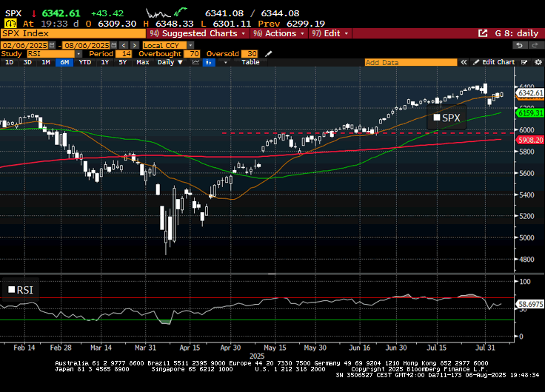Click G 8: daily chart title
This screenshot has width=545, height=392.
(x=517, y=33)
